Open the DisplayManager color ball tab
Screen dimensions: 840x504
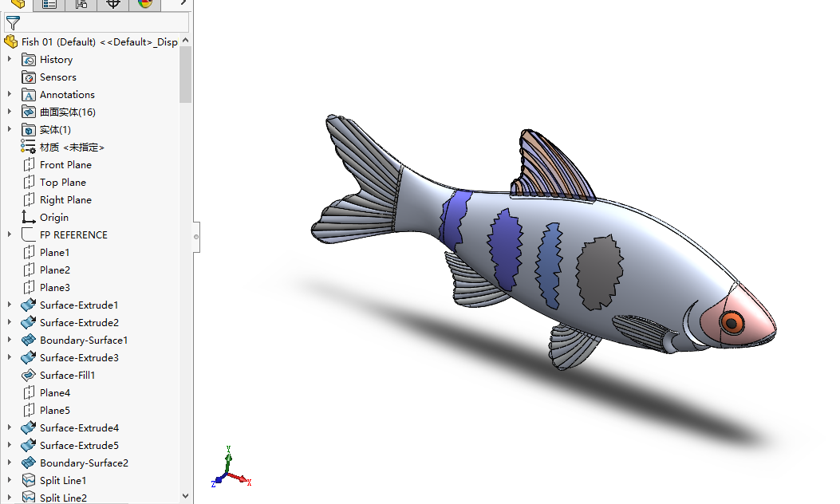(144, 4)
